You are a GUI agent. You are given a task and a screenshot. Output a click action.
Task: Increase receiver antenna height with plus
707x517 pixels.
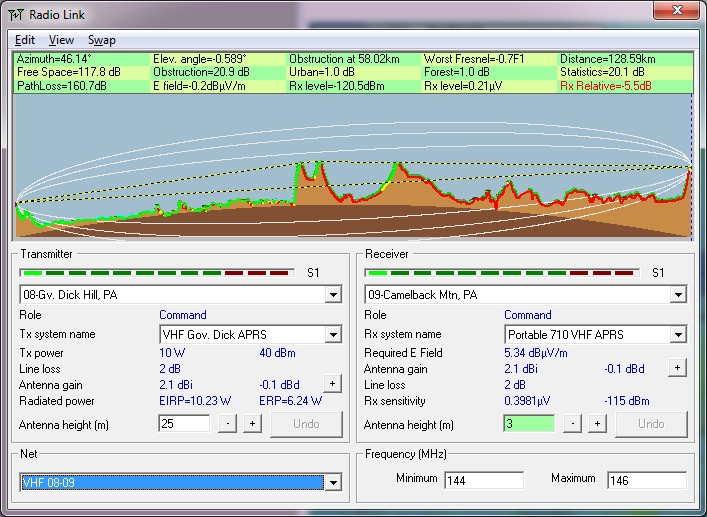coord(597,424)
